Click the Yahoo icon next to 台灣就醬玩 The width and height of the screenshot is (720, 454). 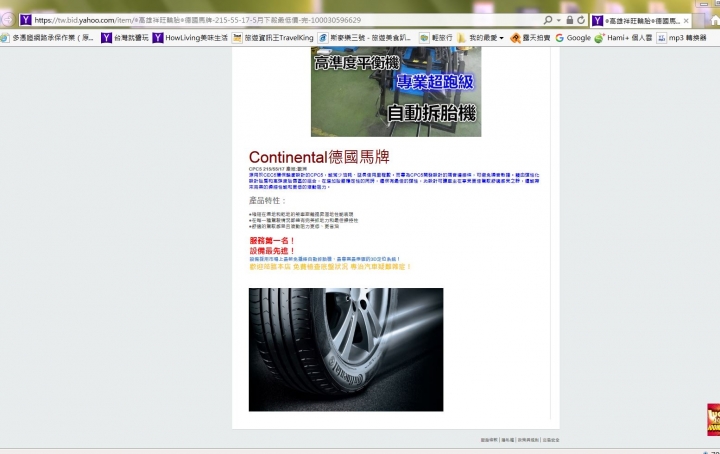[106, 38]
